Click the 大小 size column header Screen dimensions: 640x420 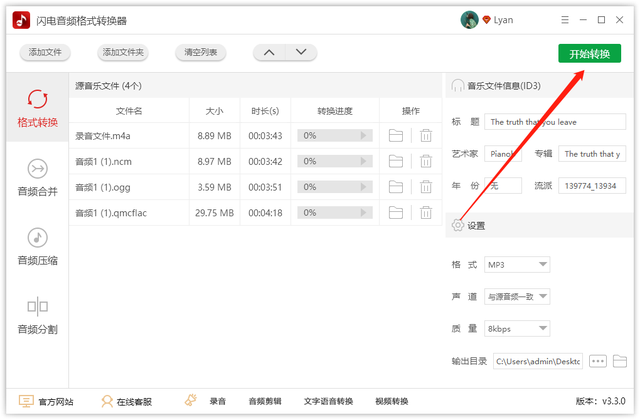(214, 111)
